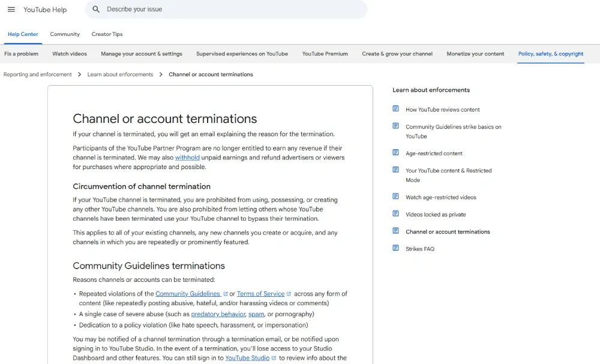600x364 pixels.
Task: Open Videos locked as private article
Action: [436, 215]
